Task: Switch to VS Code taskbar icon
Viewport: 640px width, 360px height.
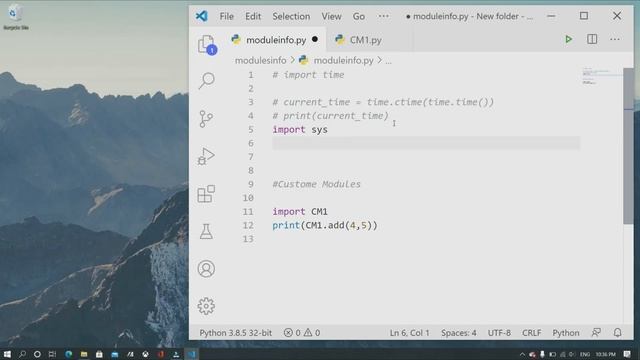Action: click(x=192, y=354)
